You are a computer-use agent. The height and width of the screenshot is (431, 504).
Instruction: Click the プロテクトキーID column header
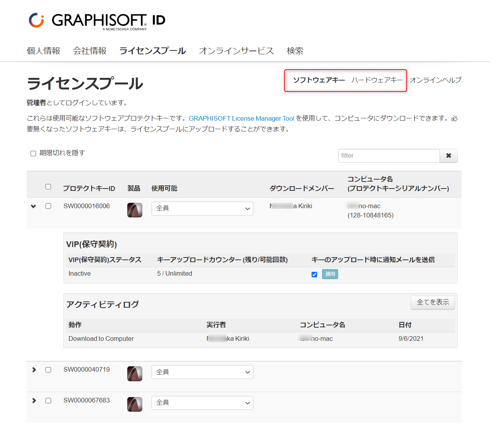point(89,189)
